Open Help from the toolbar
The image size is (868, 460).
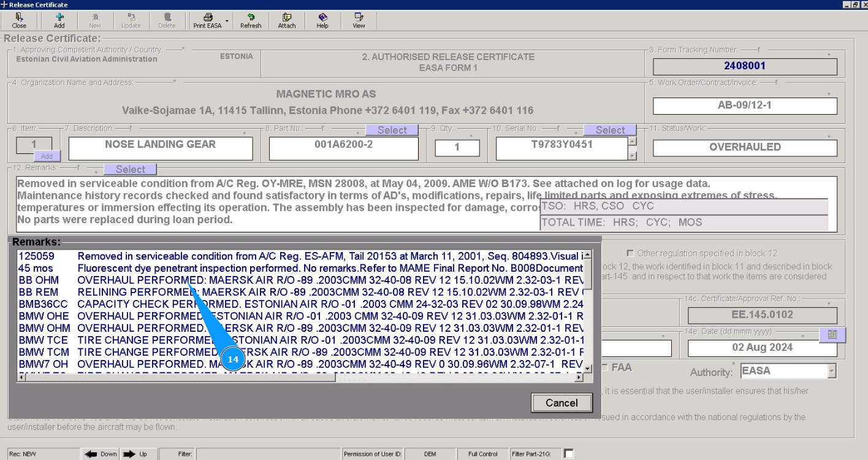tap(322, 21)
